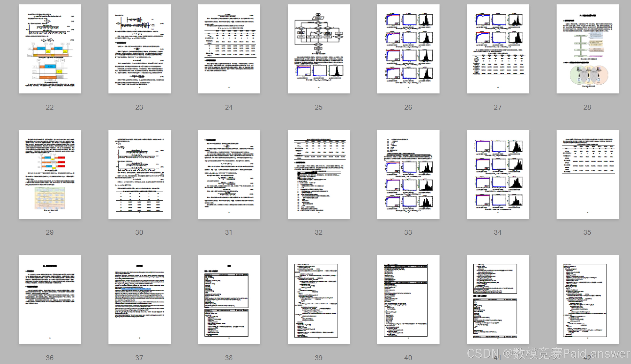631x364 pixels.
Task: Select page 26 thumbnail with chart grid
Action: point(408,49)
